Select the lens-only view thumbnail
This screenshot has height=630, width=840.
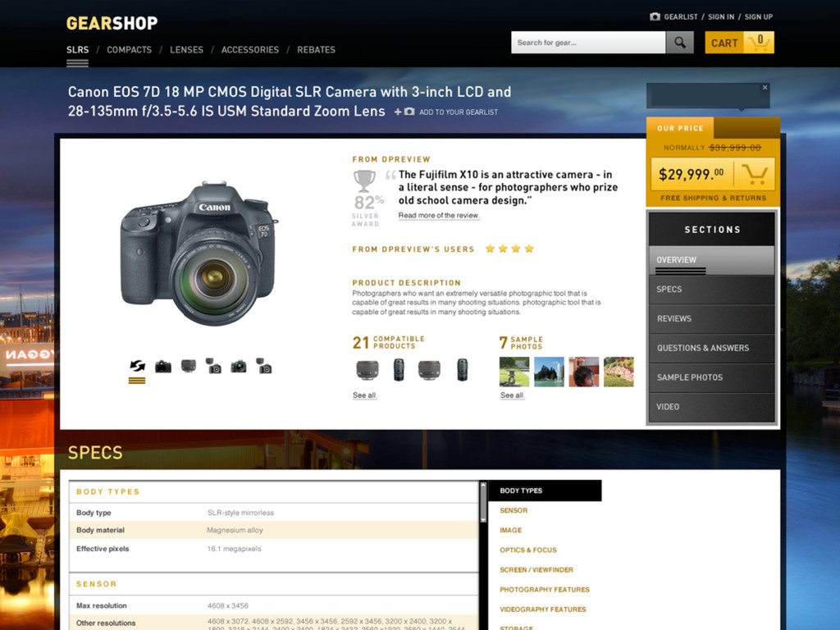point(188,367)
